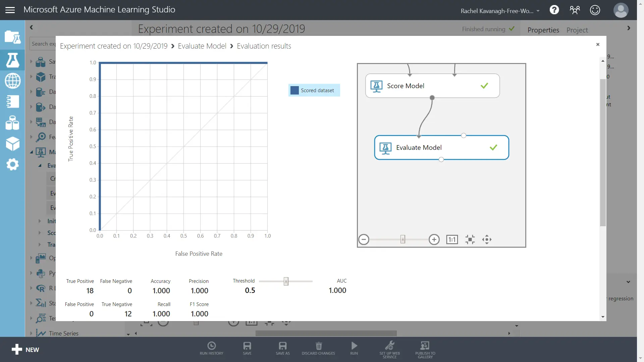The image size is (644, 362).
Task: Open Run History in bottom bar
Action: (x=211, y=348)
